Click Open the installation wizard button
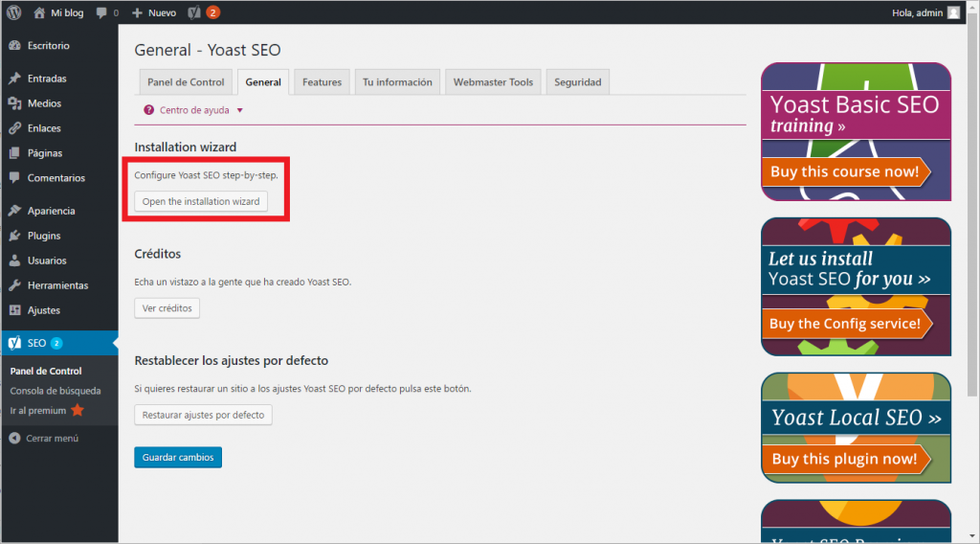980x544 pixels. coord(201,201)
